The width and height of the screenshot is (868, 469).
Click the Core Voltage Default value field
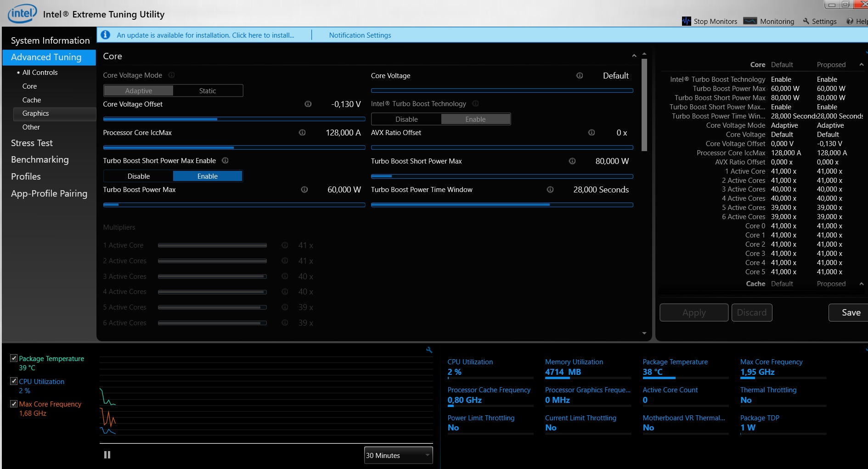click(x=616, y=76)
